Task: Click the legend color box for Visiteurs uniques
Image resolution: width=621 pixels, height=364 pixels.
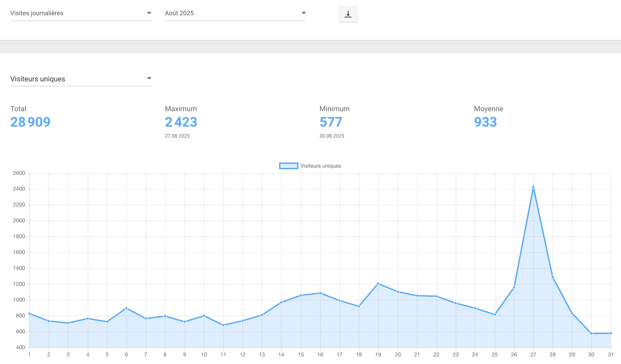Action: 288,166
